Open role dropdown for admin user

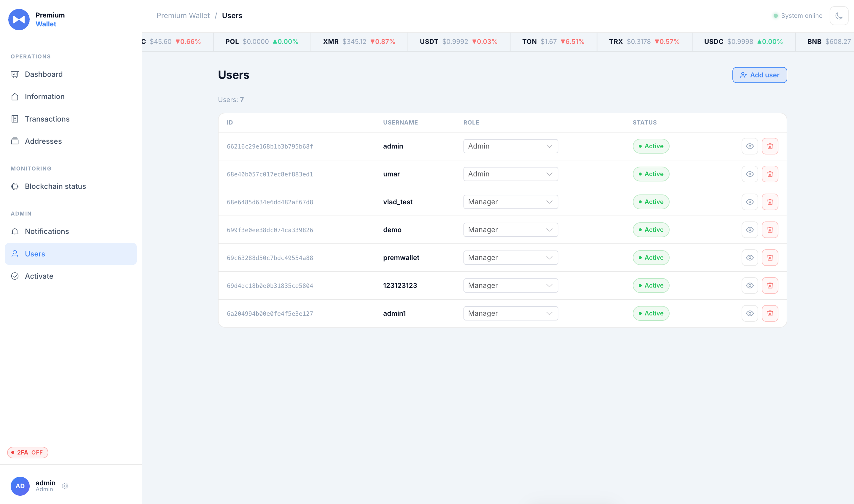511,146
